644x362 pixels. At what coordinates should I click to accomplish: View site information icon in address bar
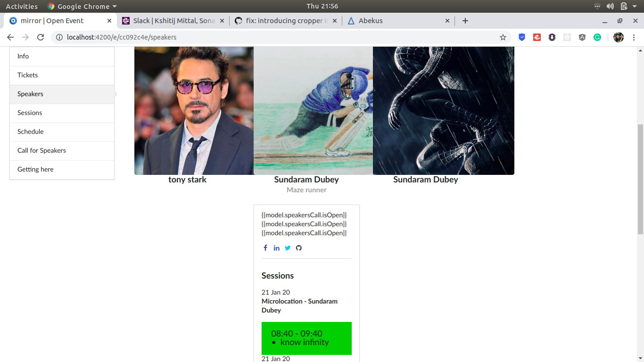(x=59, y=37)
